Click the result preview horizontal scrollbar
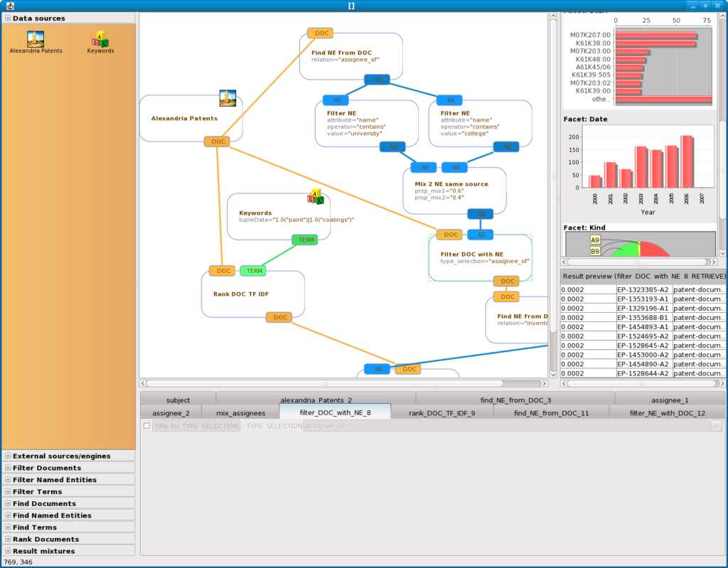This screenshot has height=568, width=728. point(641,384)
